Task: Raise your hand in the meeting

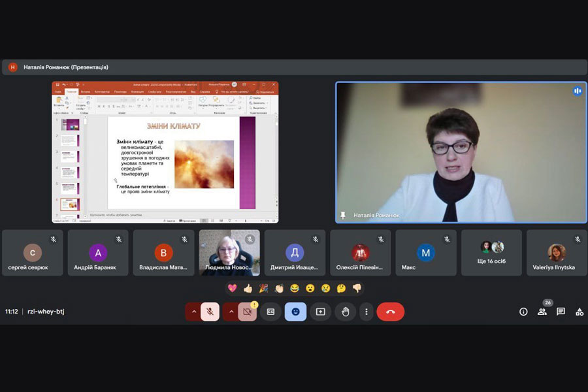Action: click(x=346, y=312)
